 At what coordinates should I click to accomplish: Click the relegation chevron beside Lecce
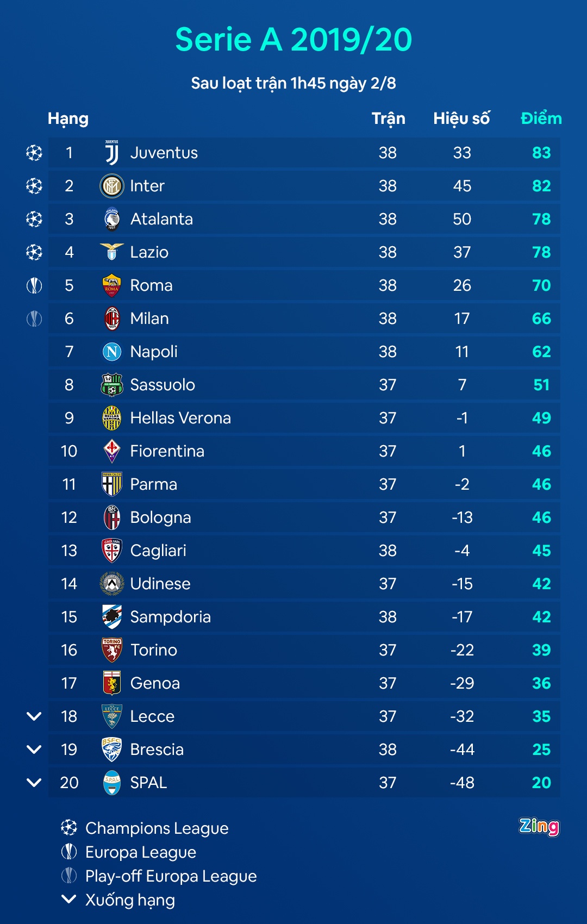34,716
